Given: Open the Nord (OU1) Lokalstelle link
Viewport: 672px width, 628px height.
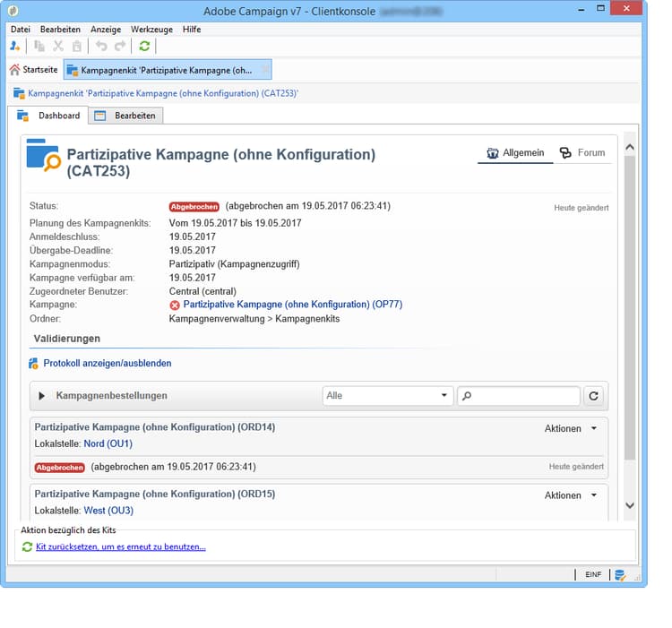Looking at the screenshot, I should [x=108, y=443].
